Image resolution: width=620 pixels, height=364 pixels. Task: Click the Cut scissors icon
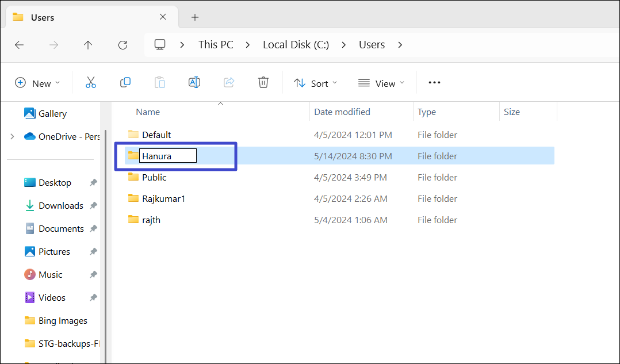tap(90, 83)
